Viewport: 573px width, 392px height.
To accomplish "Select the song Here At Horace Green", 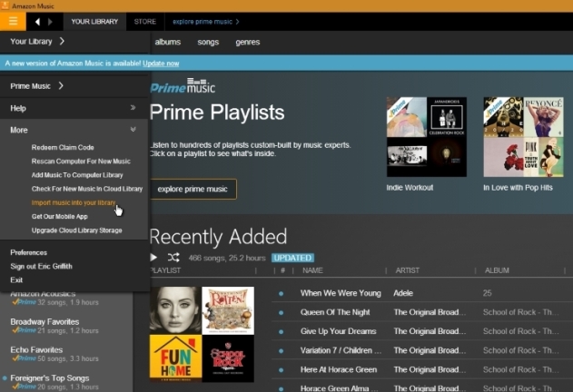I will [x=339, y=369].
